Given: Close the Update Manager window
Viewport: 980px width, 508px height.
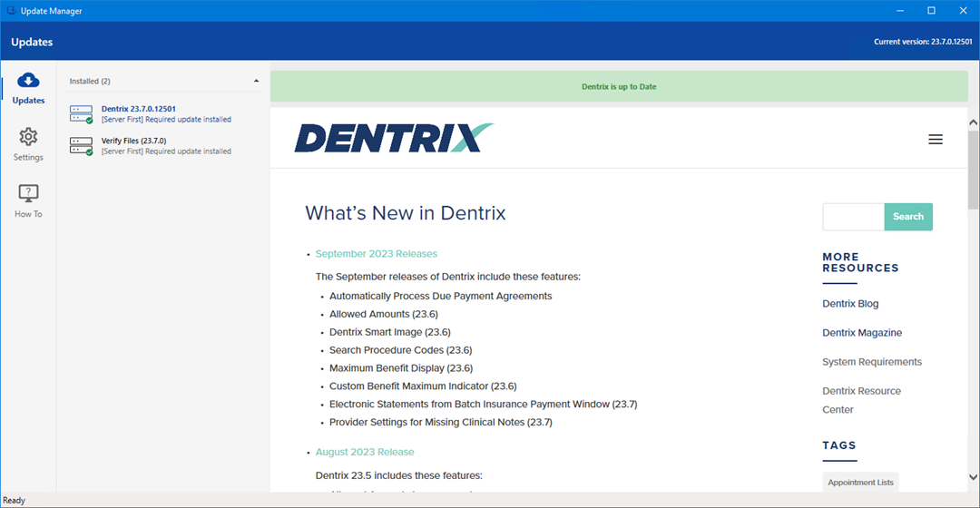Looking at the screenshot, I should point(963,11).
